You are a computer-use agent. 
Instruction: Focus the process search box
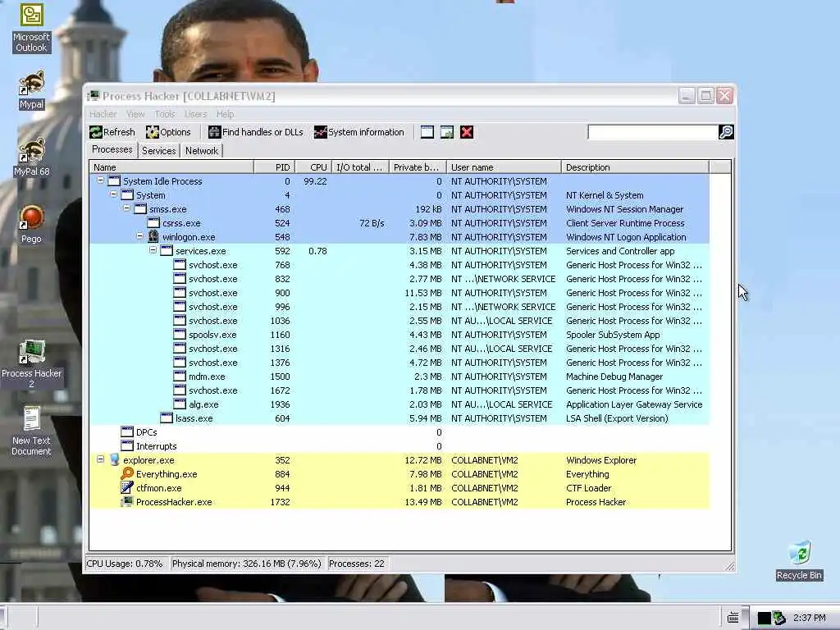652,132
